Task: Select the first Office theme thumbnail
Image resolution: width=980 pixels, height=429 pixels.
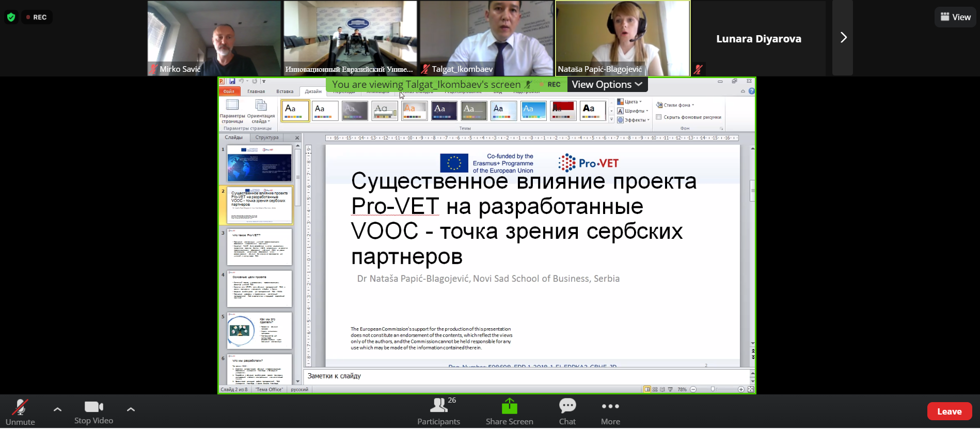Action: 295,111
